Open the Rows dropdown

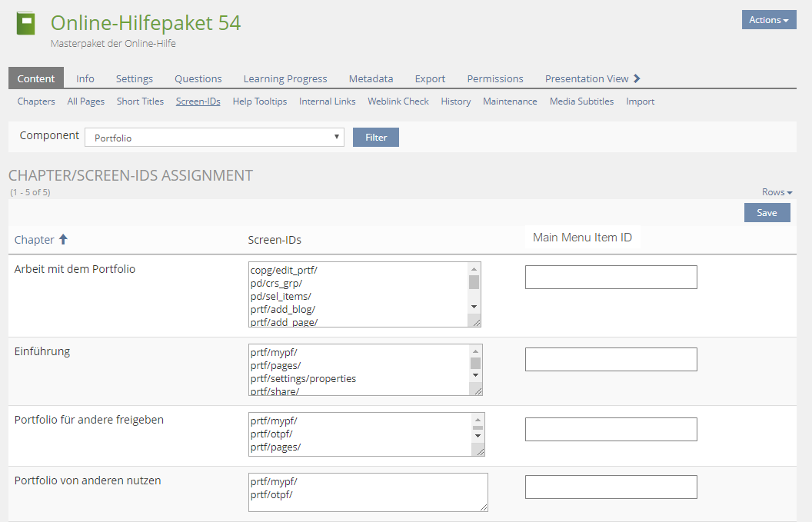[777, 192]
